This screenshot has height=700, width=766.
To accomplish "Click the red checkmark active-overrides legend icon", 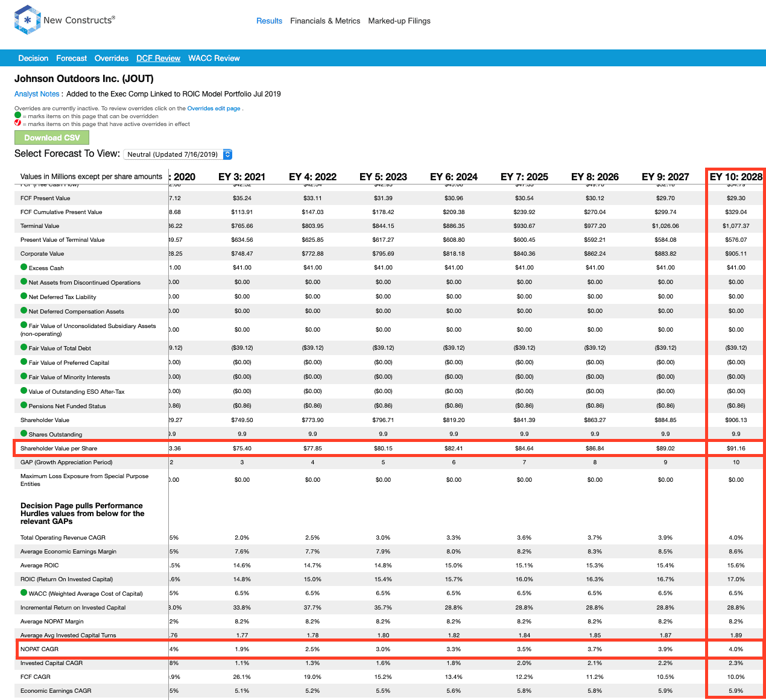I will click(x=17, y=123).
